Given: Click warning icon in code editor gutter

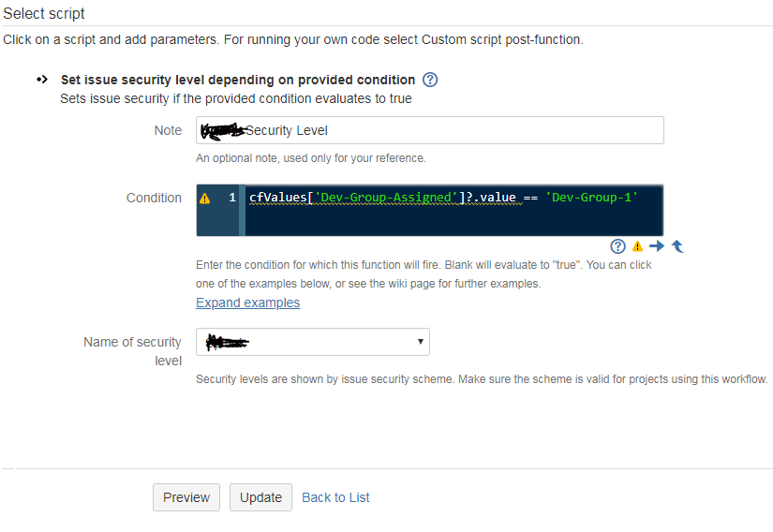Looking at the screenshot, I should (204, 198).
